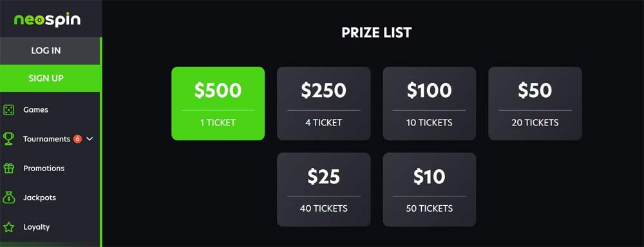Click the Tournaments trophy icon
Viewport: 644px width, 247px height.
(x=8, y=139)
